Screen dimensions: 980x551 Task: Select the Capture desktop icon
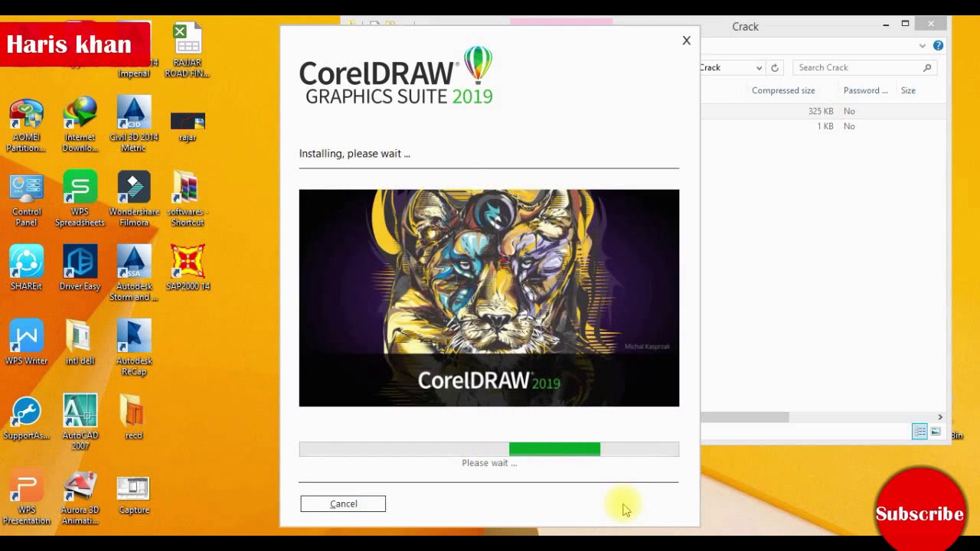click(134, 496)
